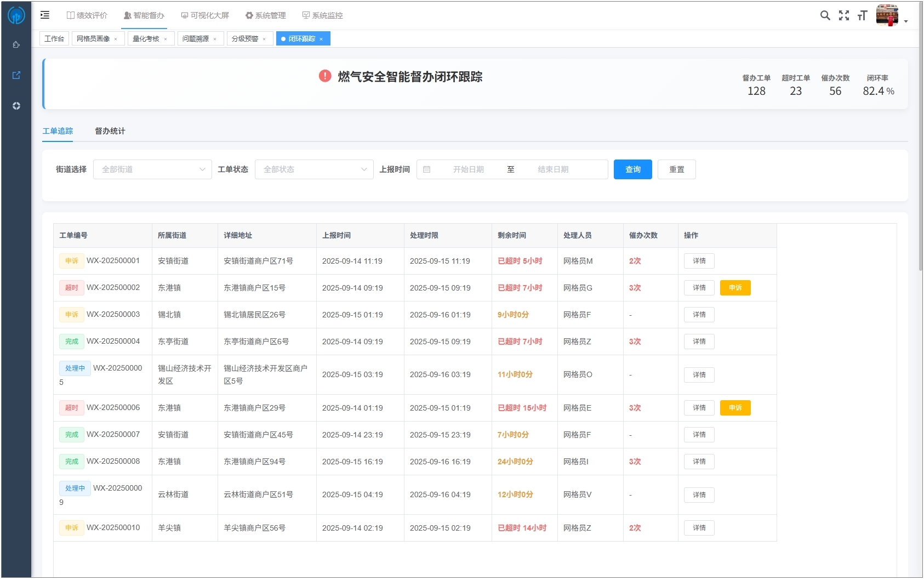Click the 重置 button

point(676,169)
